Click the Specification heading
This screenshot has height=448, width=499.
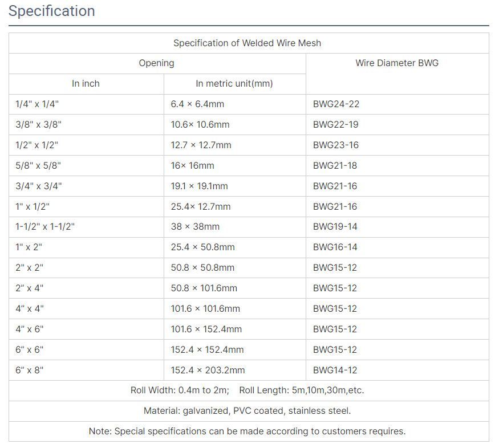point(52,11)
